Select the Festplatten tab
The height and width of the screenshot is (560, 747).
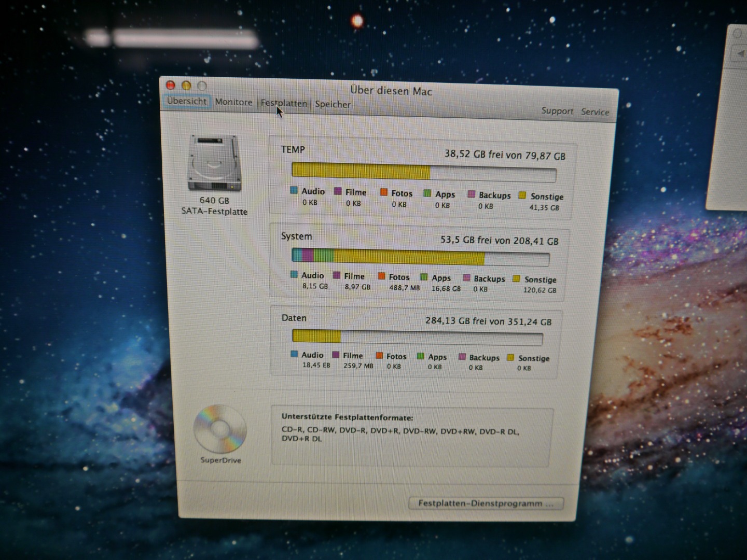284,103
